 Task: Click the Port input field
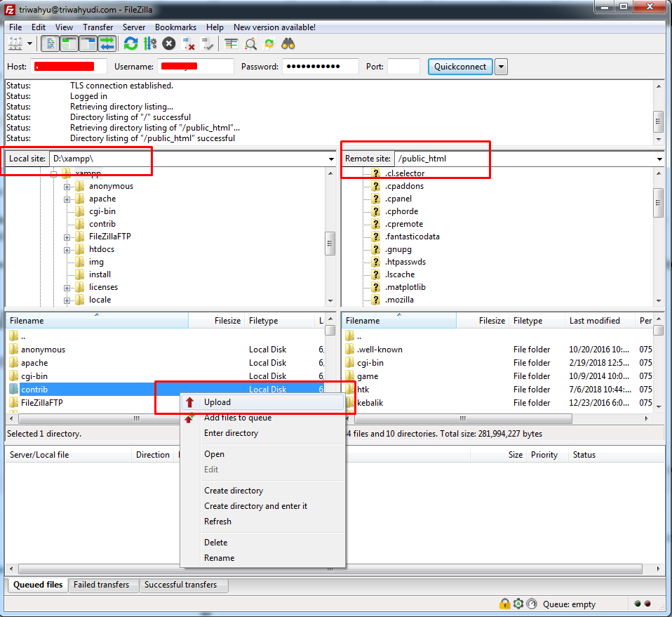click(x=403, y=67)
